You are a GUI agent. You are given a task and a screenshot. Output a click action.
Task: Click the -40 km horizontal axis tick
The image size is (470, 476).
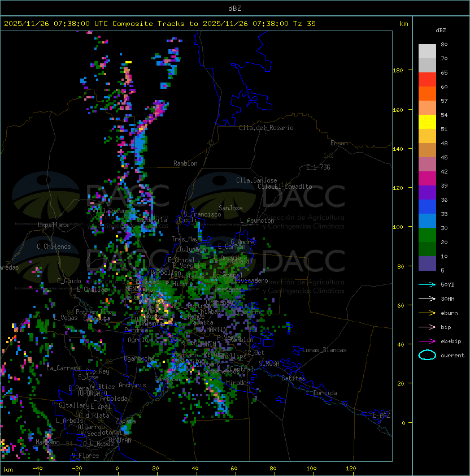(37, 469)
